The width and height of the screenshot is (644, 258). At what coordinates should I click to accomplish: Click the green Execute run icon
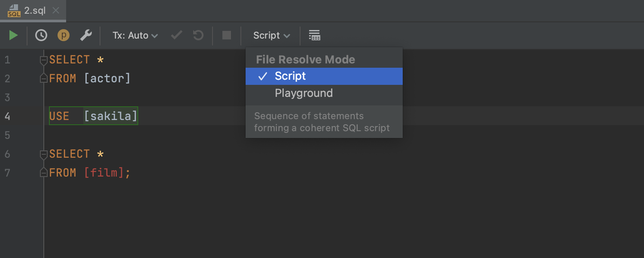point(14,35)
